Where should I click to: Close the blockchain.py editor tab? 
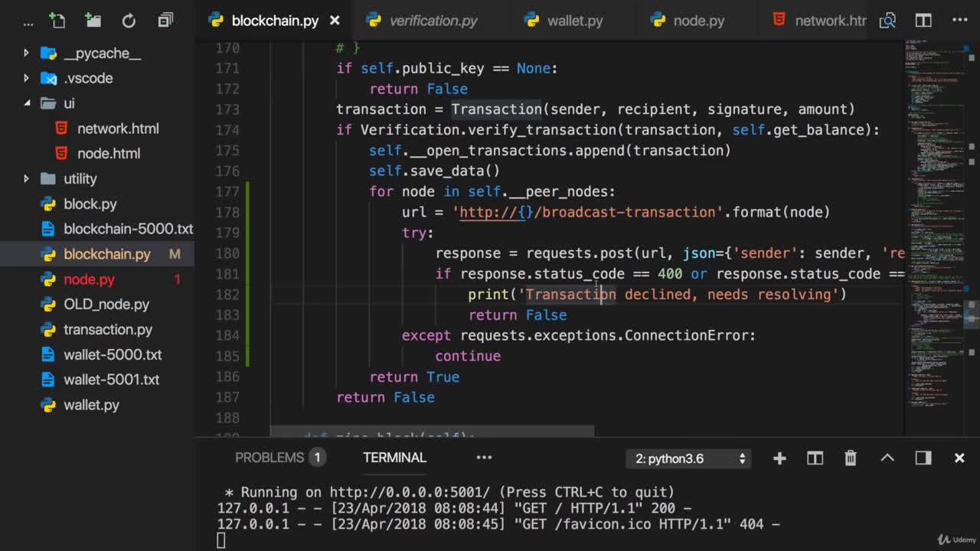click(x=335, y=21)
